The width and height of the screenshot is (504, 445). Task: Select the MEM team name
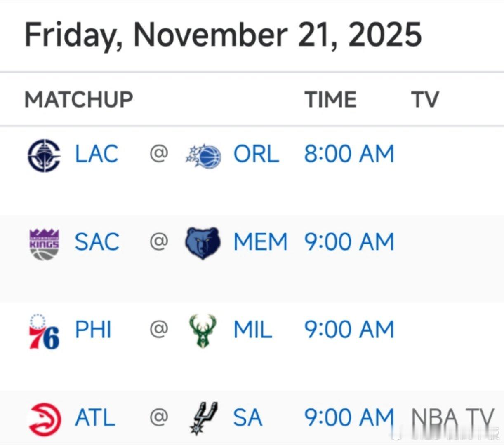click(x=260, y=242)
